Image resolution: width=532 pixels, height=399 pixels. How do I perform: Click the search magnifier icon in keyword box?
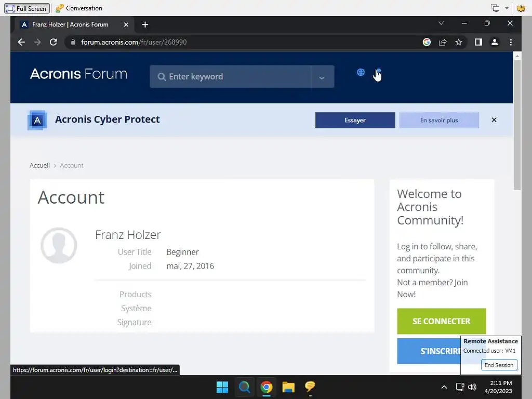162,77
